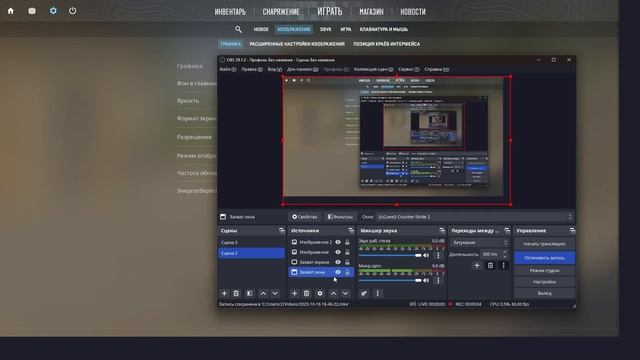Open the Сервис menu in OBS
Image resolution: width=640 pixels, height=360 pixels.
(x=409, y=69)
